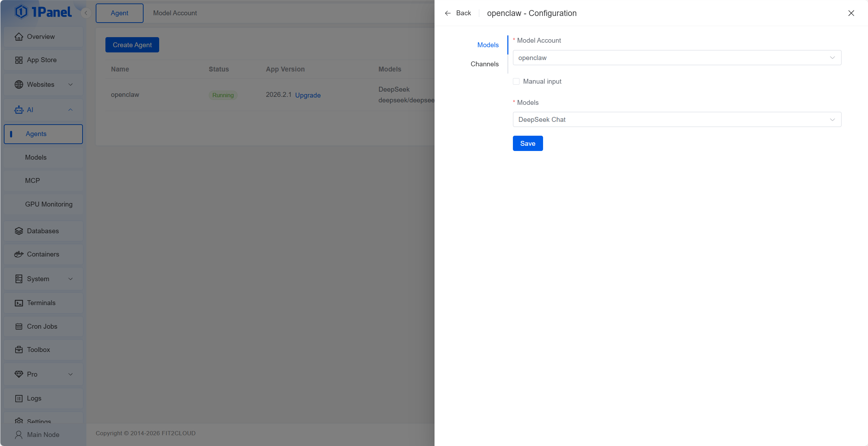Click the Containers docker icon
This screenshot has width=868, height=446.
coord(19,254)
